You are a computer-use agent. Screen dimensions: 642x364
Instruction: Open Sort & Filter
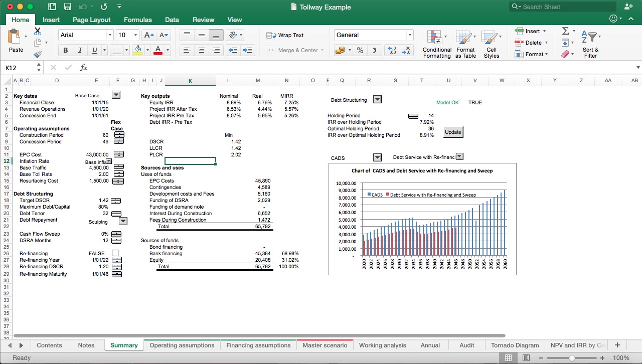click(x=590, y=44)
